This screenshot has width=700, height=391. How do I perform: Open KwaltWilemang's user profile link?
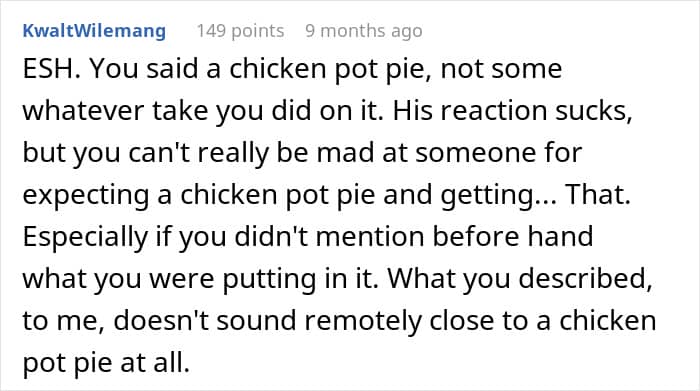pyautogui.click(x=94, y=31)
